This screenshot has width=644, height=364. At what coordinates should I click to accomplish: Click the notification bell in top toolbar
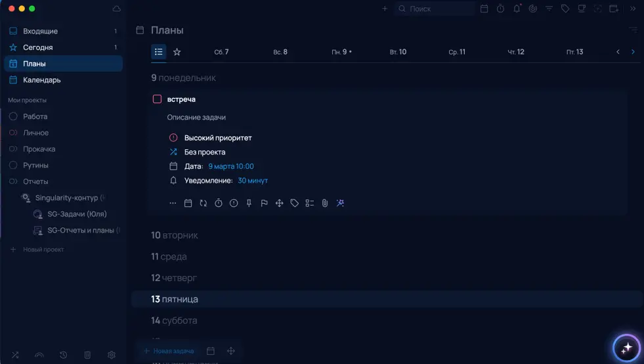[x=517, y=9]
